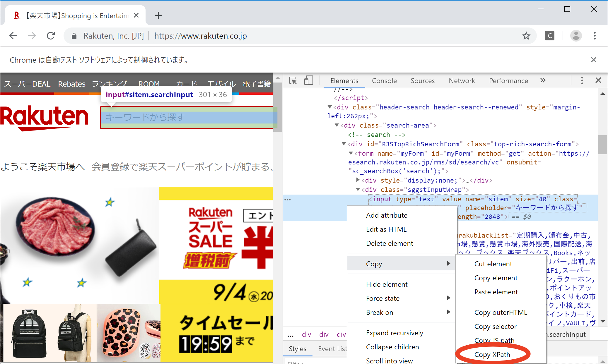
Task: Click the bookmark star icon
Action: click(x=526, y=36)
